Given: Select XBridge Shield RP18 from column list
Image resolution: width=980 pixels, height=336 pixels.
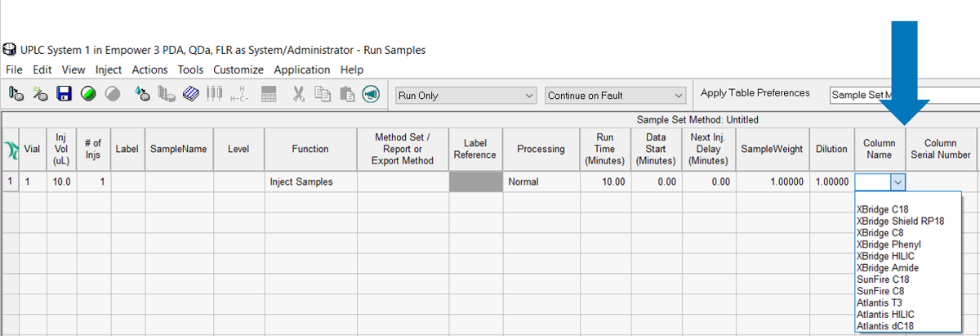Looking at the screenshot, I should (900, 221).
